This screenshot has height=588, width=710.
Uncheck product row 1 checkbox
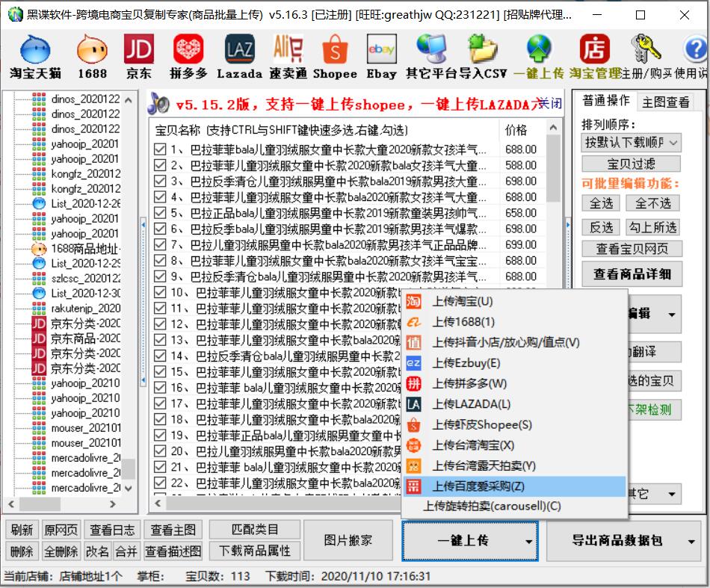160,149
